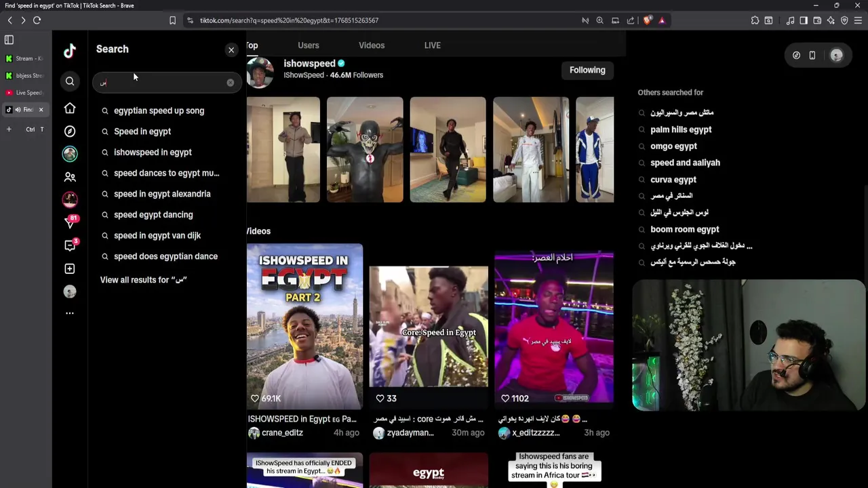Bookmark this page icon
The width and height of the screenshot is (868, 488).
(x=172, y=20)
